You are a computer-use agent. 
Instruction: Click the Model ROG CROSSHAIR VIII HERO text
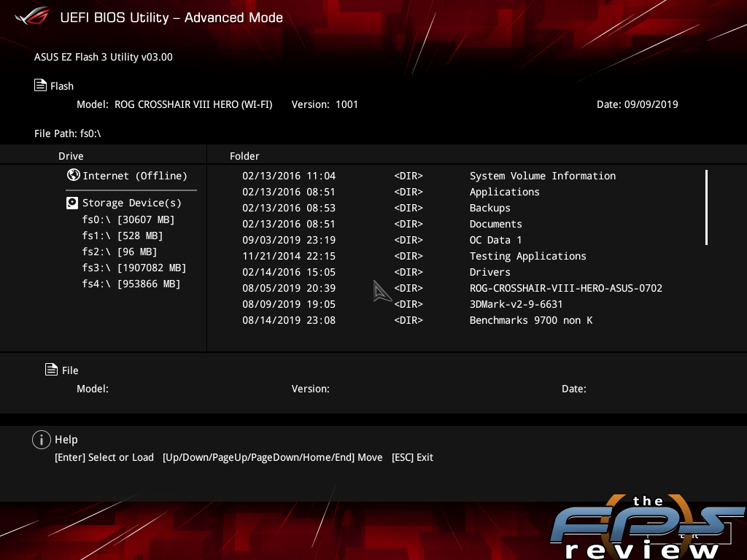pos(174,104)
